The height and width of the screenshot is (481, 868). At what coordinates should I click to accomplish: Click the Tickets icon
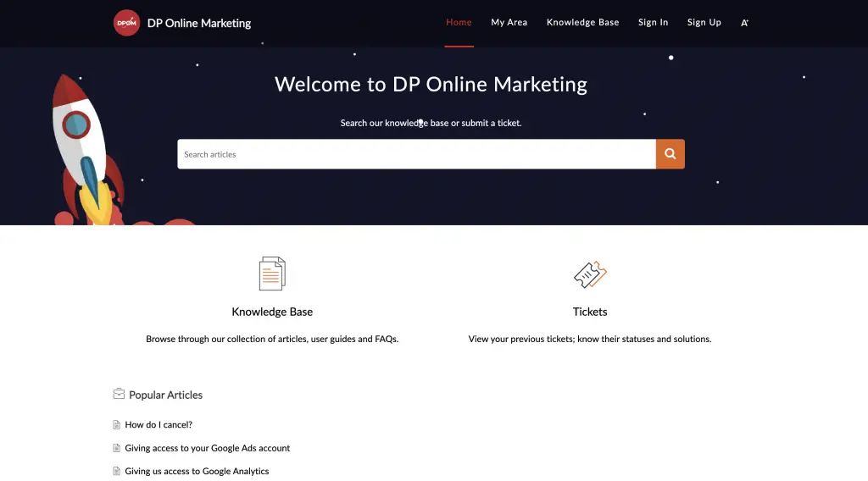click(590, 274)
